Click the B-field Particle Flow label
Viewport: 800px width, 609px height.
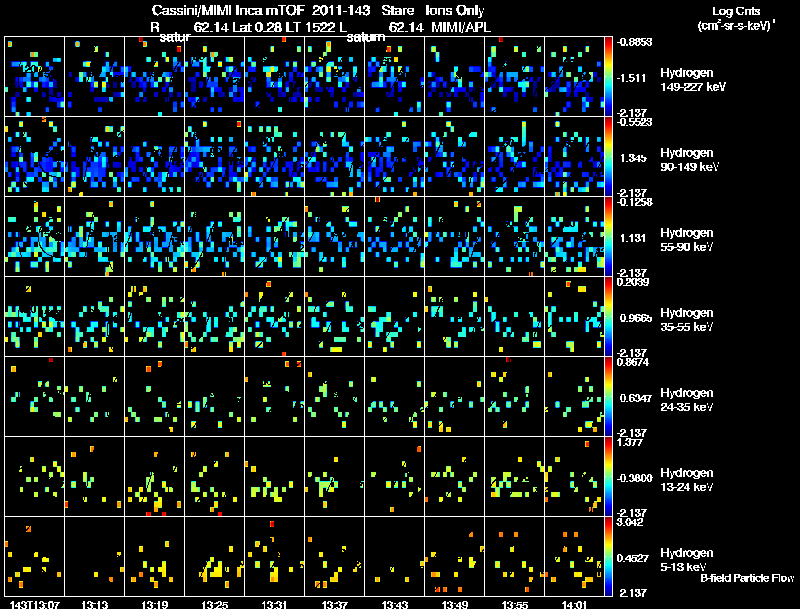click(x=745, y=578)
